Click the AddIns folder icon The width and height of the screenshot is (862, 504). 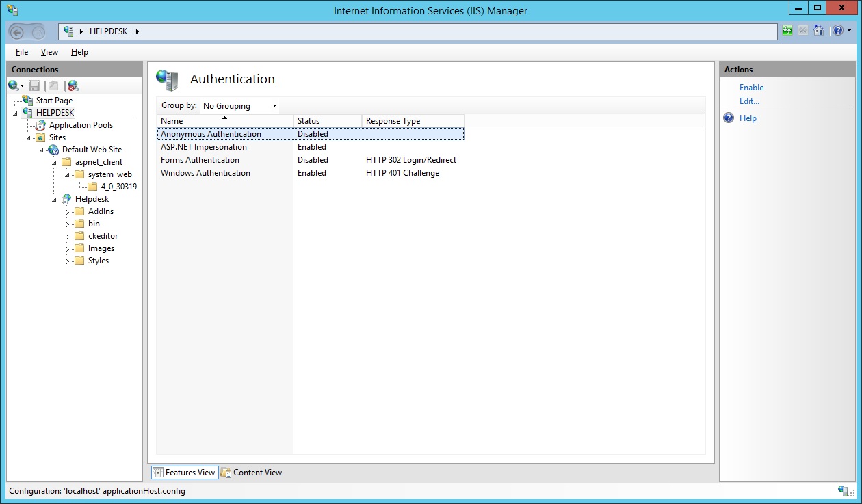[x=79, y=211]
